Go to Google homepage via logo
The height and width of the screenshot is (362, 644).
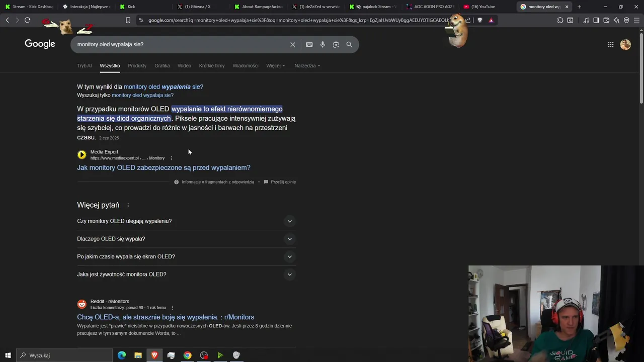coord(40,44)
